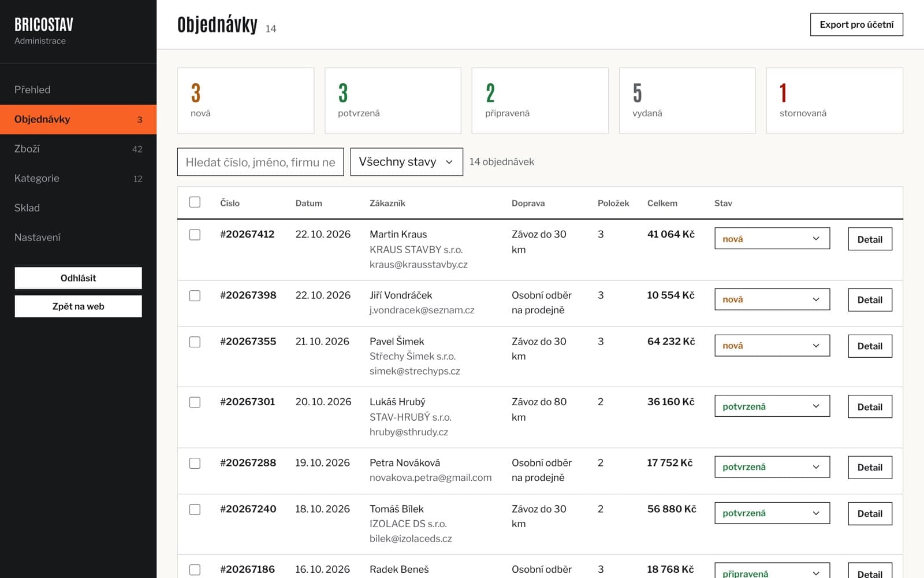Click the Zpět na web button
924x578 pixels.
[x=78, y=306]
